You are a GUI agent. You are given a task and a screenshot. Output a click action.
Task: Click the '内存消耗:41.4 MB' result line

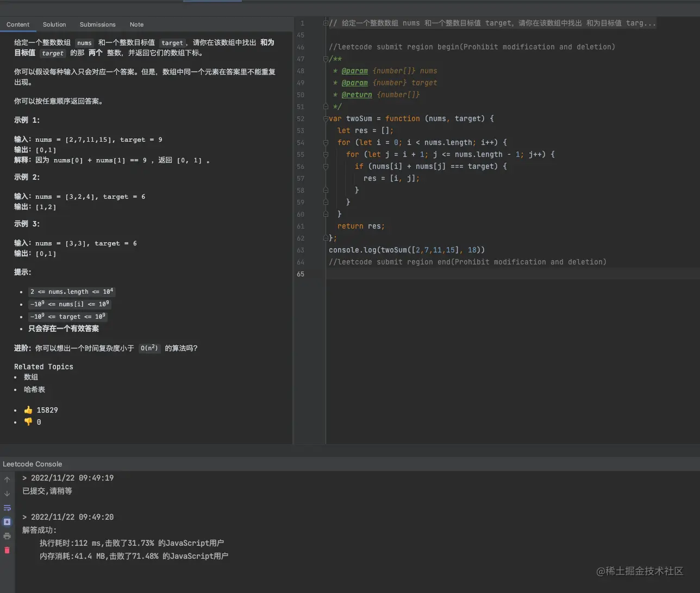134,556
